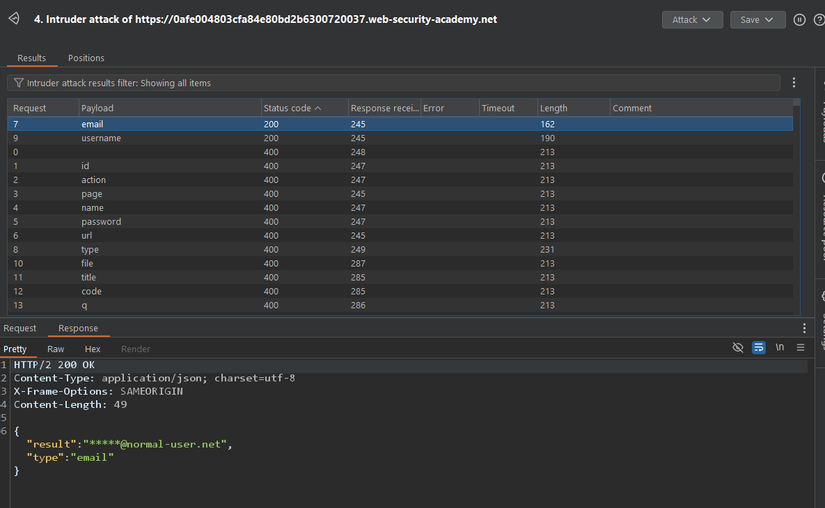This screenshot has height=508, width=825.
Task: Select the row with payload url
Action: click(400, 236)
